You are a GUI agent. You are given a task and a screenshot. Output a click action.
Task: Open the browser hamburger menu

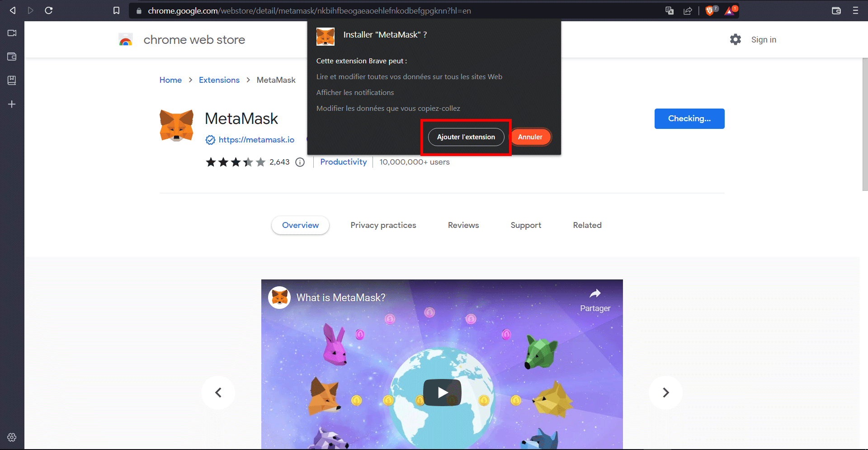[x=855, y=10]
